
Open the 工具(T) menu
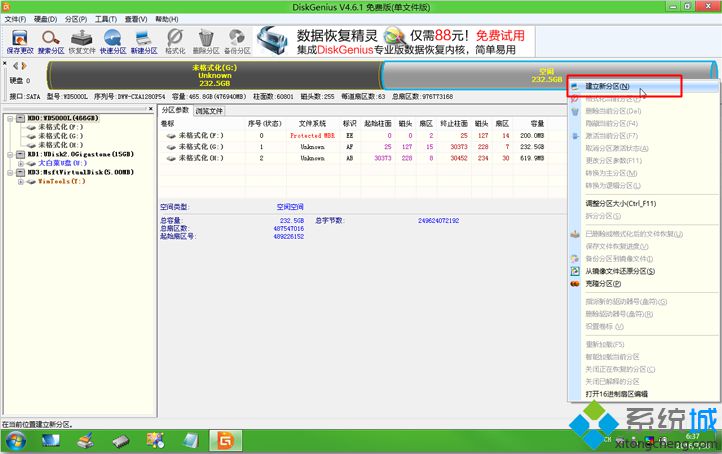[x=106, y=19]
